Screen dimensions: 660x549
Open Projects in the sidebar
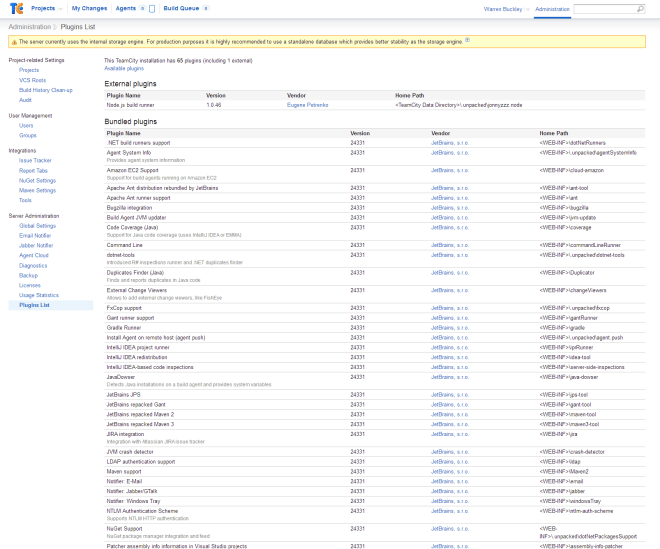tap(29, 70)
